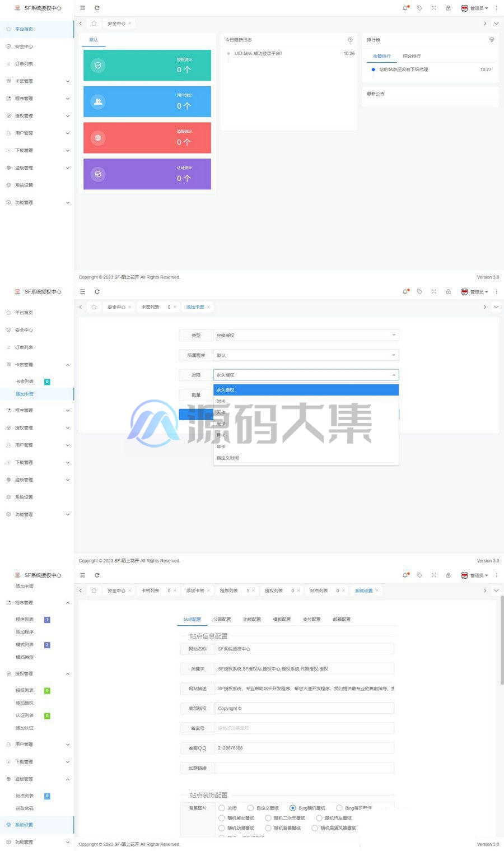504x851 pixels.
Task: Select the 关闭 background radio option
Action: (222, 808)
